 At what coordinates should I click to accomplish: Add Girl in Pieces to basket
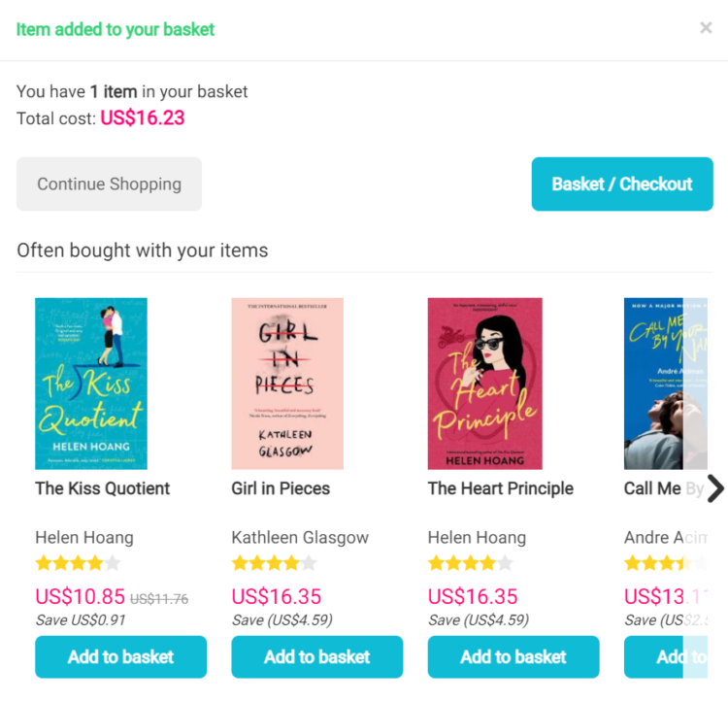pyautogui.click(x=317, y=657)
